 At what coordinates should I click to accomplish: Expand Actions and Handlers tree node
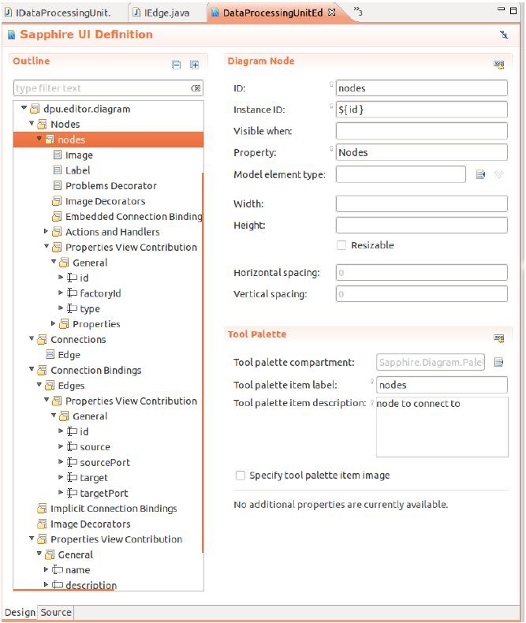pos(46,231)
